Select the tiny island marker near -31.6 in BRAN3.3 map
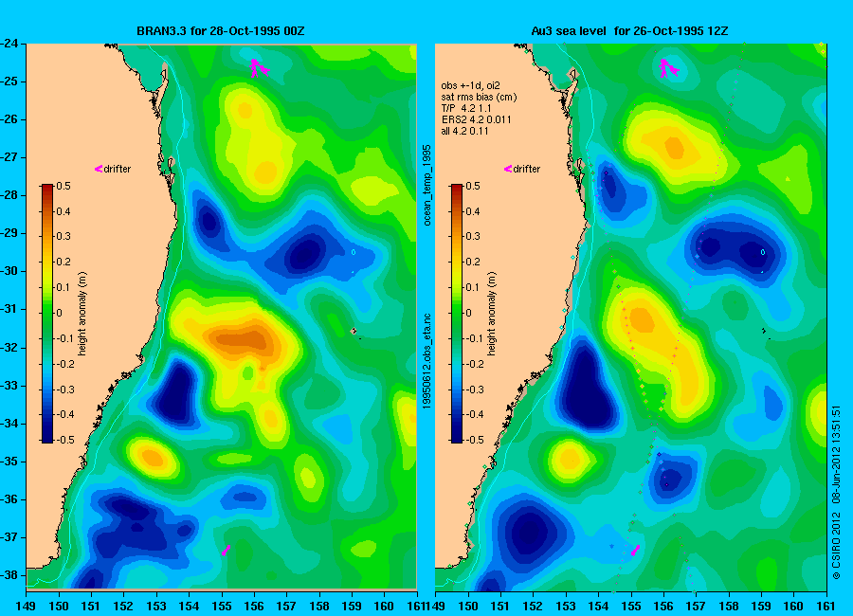The width and height of the screenshot is (853, 616). [x=354, y=331]
